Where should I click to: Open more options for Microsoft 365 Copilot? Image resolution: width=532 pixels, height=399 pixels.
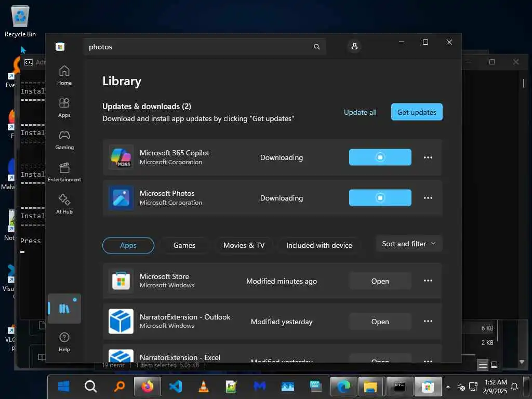[x=428, y=157]
